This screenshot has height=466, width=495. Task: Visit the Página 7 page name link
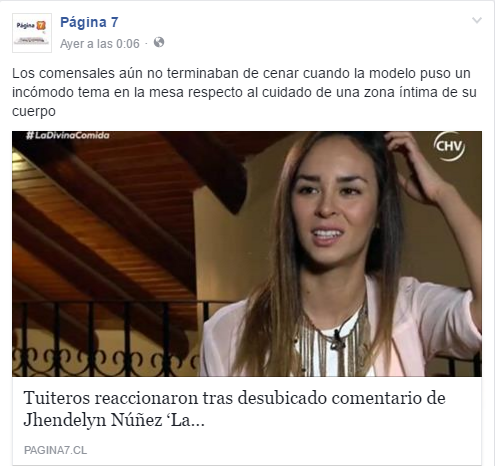pos(89,22)
